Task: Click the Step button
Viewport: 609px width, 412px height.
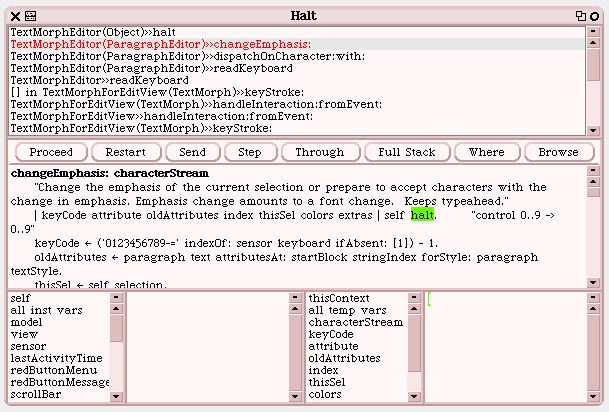Action: click(250, 152)
